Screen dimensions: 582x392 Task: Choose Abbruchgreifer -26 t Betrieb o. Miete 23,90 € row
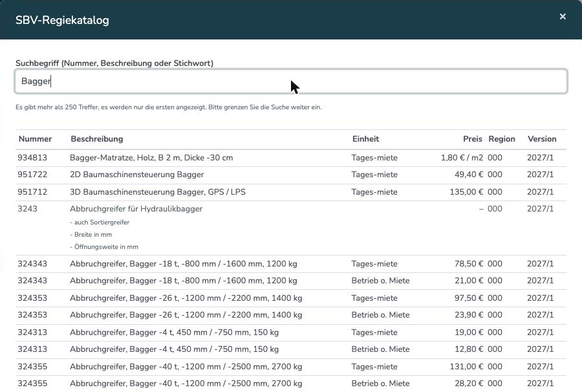pos(291,315)
